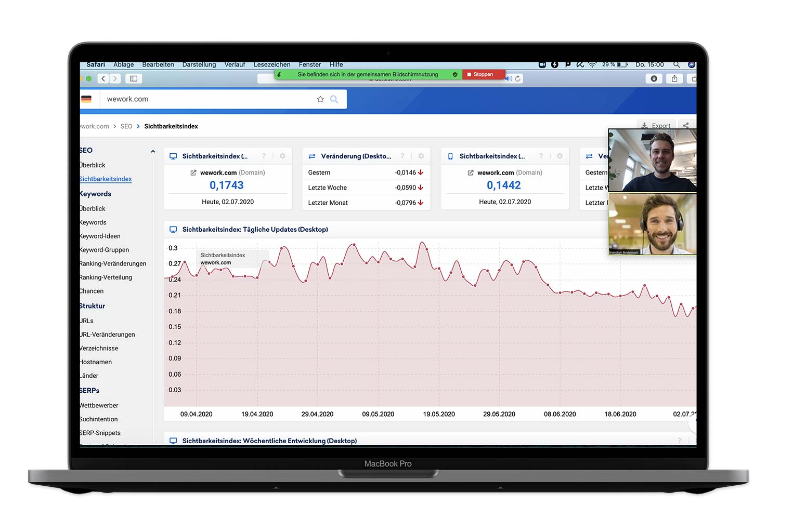The height and width of the screenshot is (532, 793).
Task: Open the Verlauf menu
Action: pyautogui.click(x=235, y=64)
